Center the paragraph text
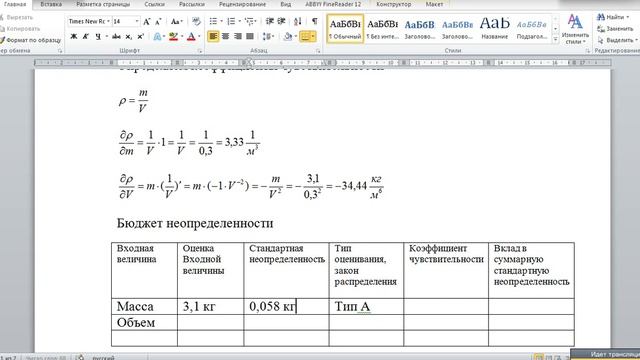640x360 pixels. 225,37
